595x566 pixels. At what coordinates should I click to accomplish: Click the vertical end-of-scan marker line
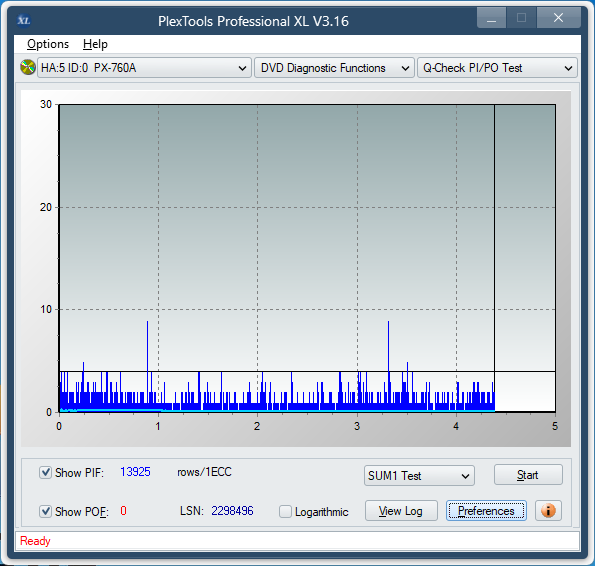(x=494, y=258)
